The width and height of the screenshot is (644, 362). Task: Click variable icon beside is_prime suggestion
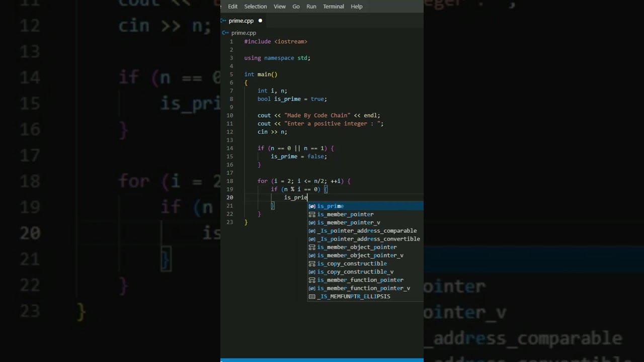pos(312,206)
